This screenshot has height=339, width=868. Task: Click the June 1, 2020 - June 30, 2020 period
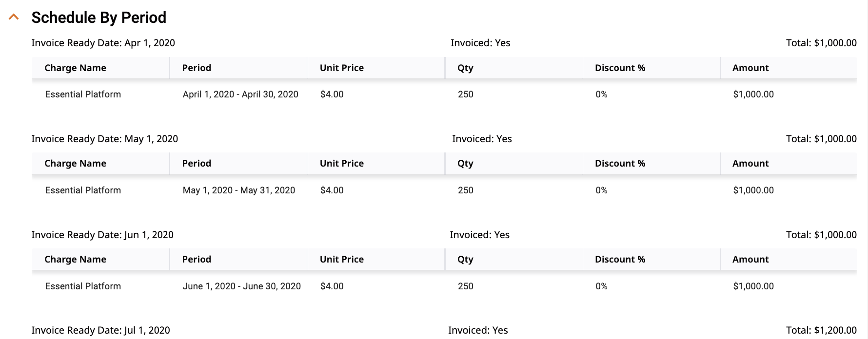pos(241,286)
